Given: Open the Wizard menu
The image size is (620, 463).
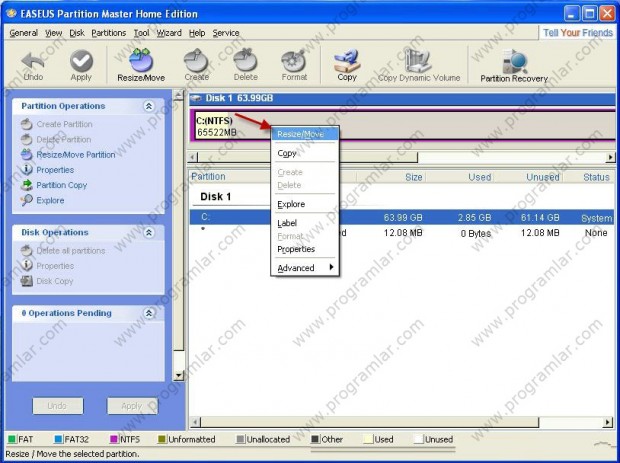Looking at the screenshot, I should pyautogui.click(x=169, y=33).
